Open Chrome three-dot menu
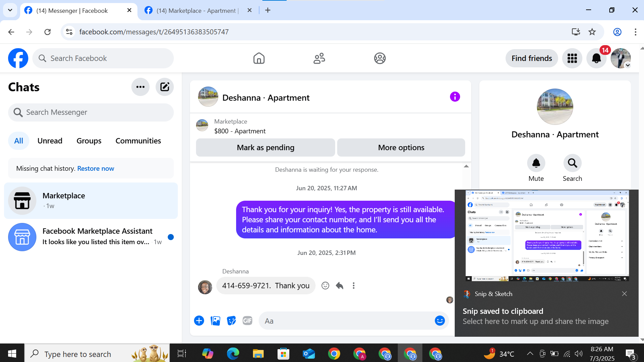The height and width of the screenshot is (362, 644). [635, 32]
